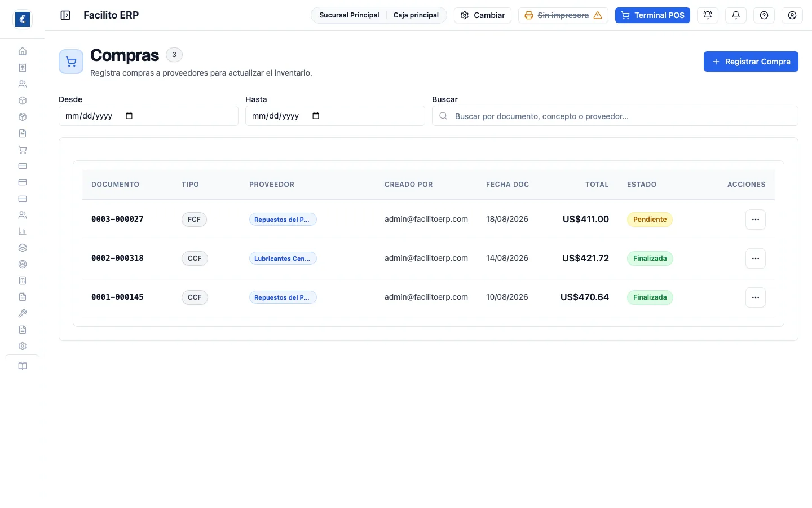812x508 pixels.
Task: Click the date 18/08/2026
Action: (x=507, y=219)
